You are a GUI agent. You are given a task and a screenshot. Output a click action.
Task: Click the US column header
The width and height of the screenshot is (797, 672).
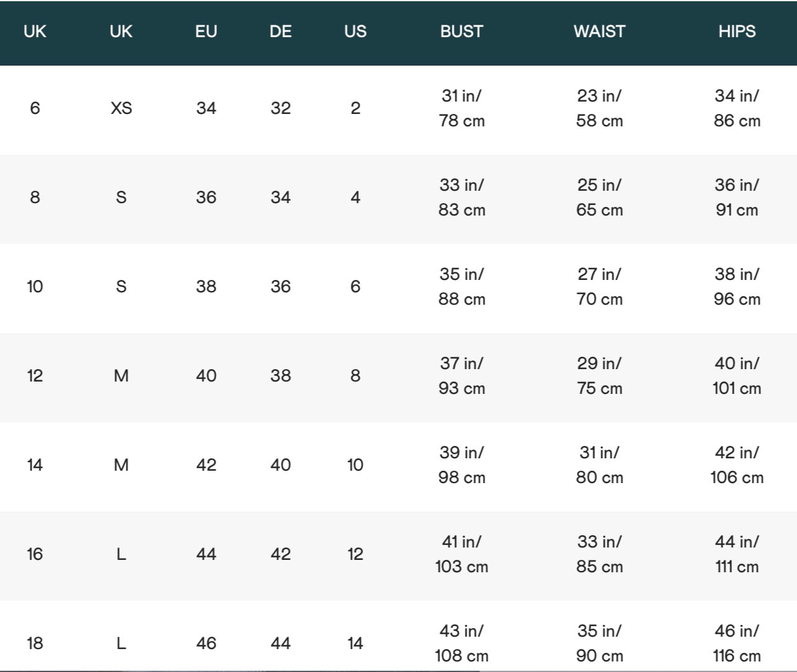tap(355, 32)
